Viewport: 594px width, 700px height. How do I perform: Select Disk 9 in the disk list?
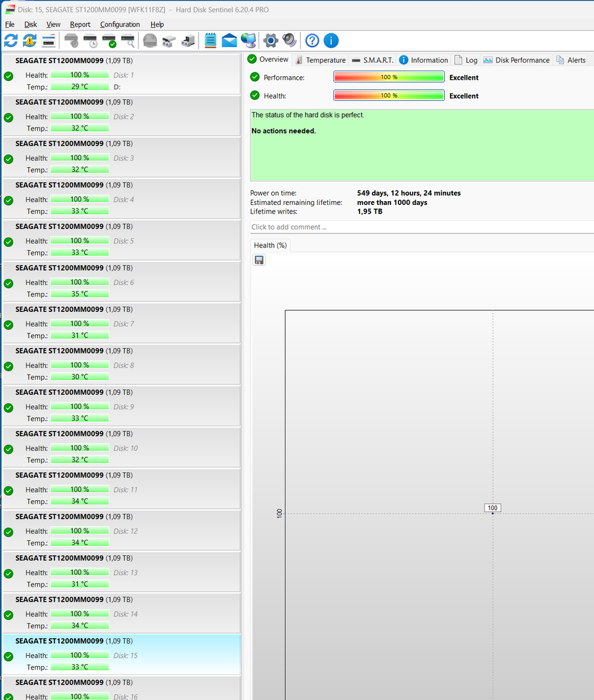[x=121, y=407]
